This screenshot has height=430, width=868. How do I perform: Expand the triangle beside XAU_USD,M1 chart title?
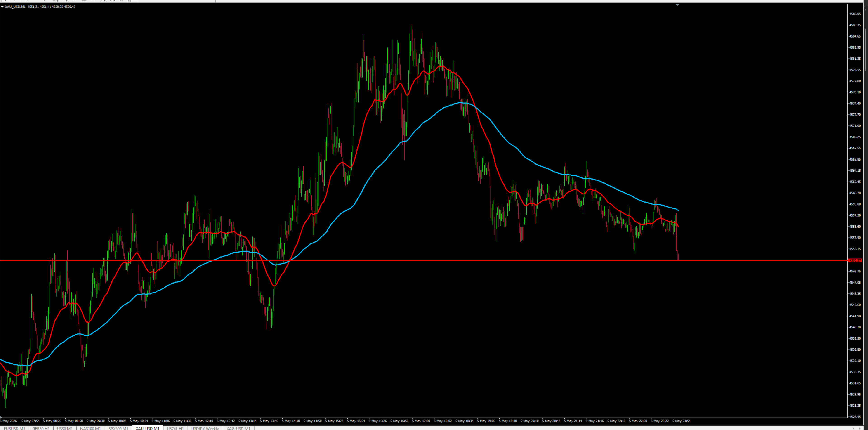(2, 7)
